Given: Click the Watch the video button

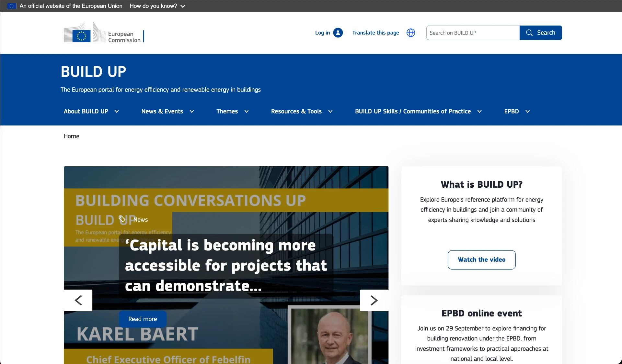Looking at the screenshot, I should pos(482,259).
